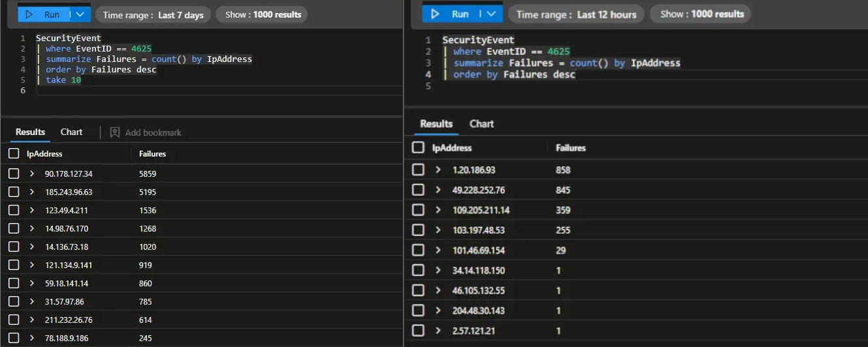The width and height of the screenshot is (868, 347).
Task: Select checkbox for IP 90.178.127.34
Action: (x=14, y=174)
